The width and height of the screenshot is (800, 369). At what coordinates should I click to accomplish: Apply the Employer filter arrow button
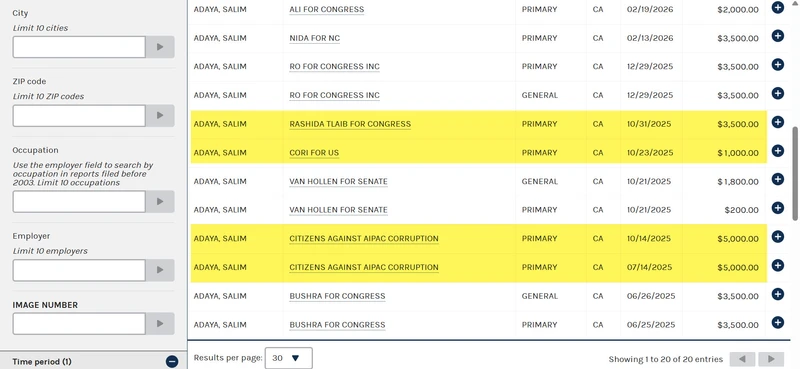coord(160,270)
